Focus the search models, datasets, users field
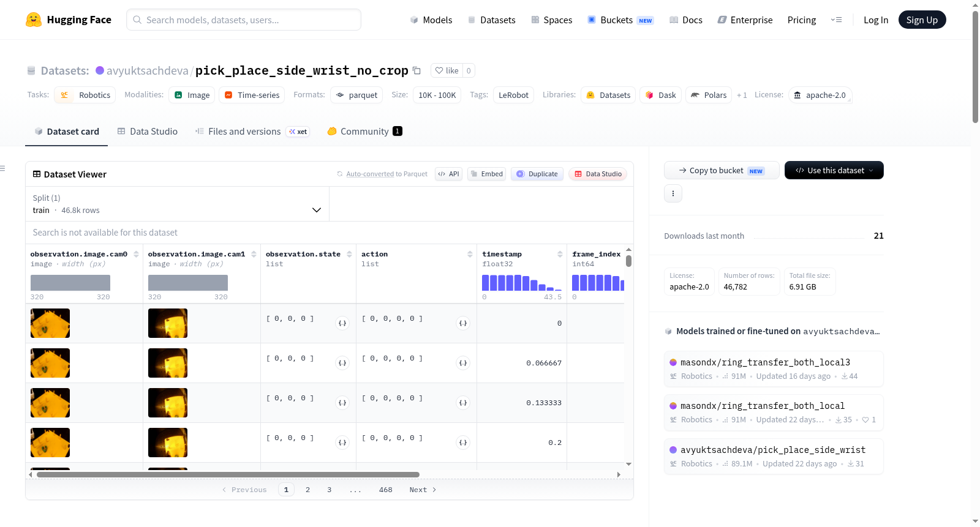Screen dimensions: 980x527 tap(244, 20)
